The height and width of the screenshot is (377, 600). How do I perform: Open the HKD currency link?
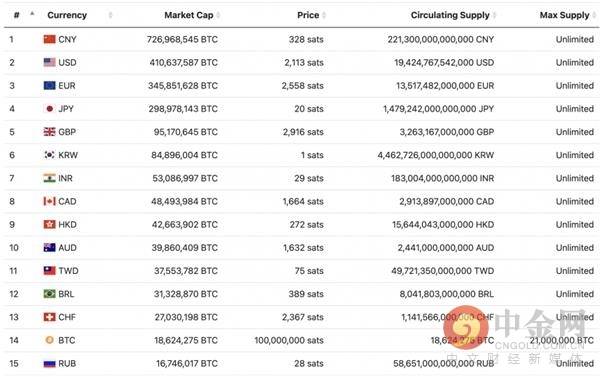click(67, 224)
